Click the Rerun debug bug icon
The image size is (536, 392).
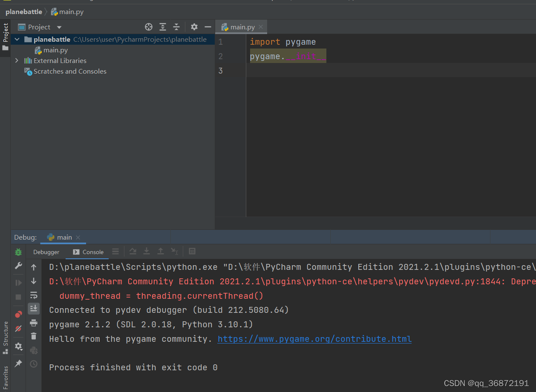[18, 252]
